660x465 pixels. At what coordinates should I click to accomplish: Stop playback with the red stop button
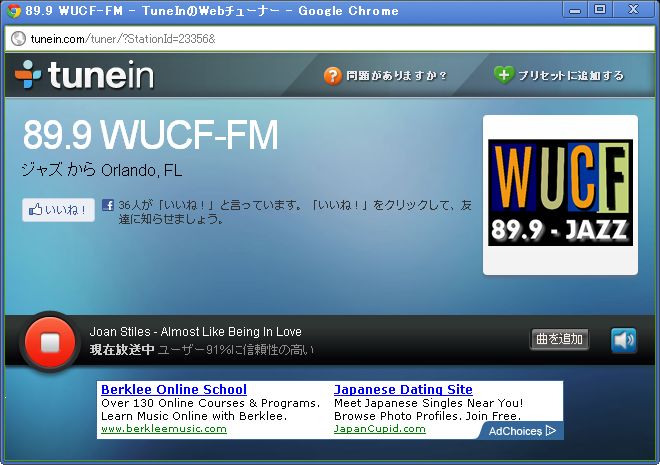[x=50, y=342]
